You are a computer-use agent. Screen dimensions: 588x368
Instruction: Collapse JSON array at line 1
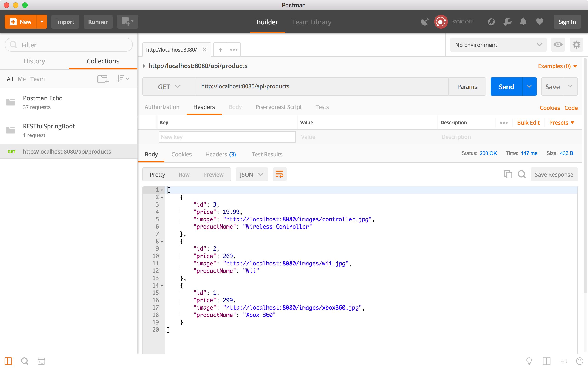point(162,190)
